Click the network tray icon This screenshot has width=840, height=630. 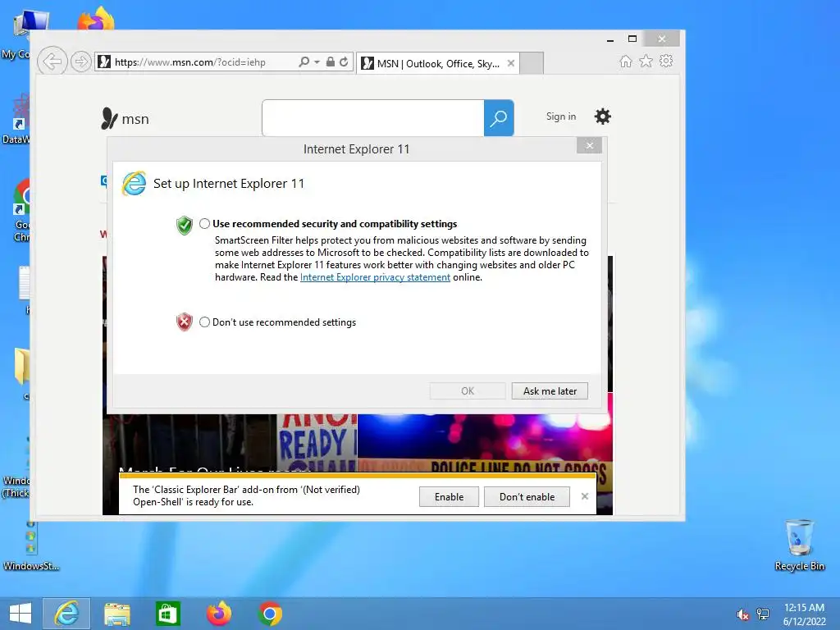[x=763, y=614]
